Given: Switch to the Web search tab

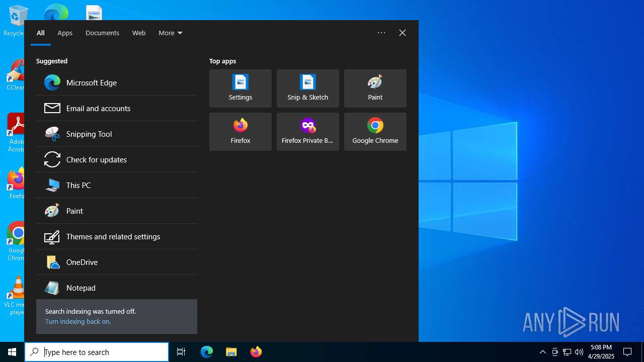Looking at the screenshot, I should [139, 33].
